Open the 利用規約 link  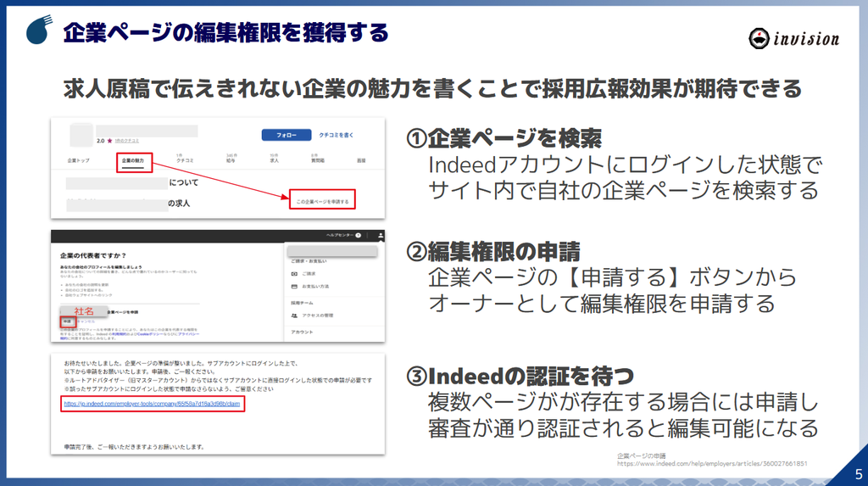click(118, 334)
